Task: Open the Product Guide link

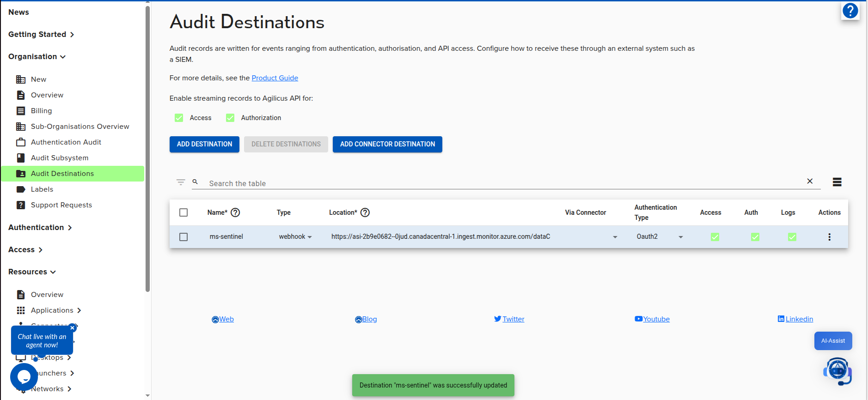Action: pyautogui.click(x=275, y=78)
